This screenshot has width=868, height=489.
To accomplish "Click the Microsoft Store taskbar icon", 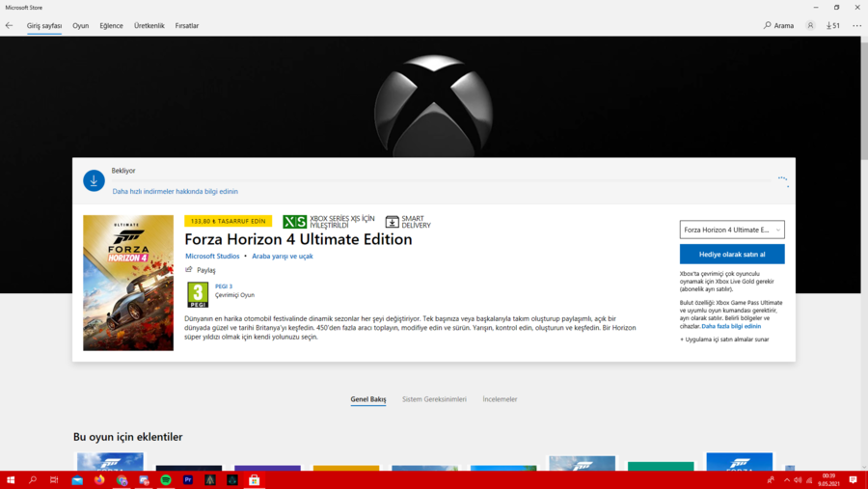I will coord(254,480).
